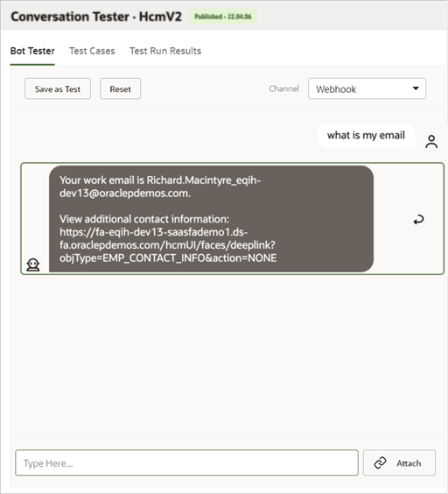Viewport: 448px width, 494px height.
Task: Click the Published 22.04.06 status badge
Action: (223, 17)
